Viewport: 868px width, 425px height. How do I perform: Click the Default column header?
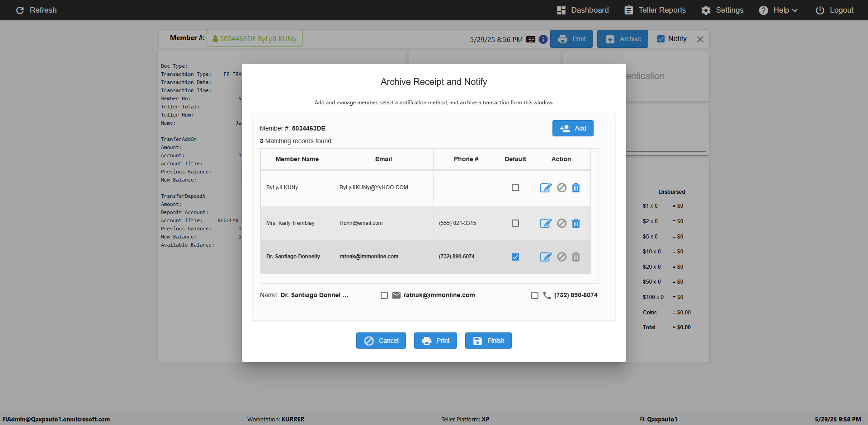coord(515,159)
